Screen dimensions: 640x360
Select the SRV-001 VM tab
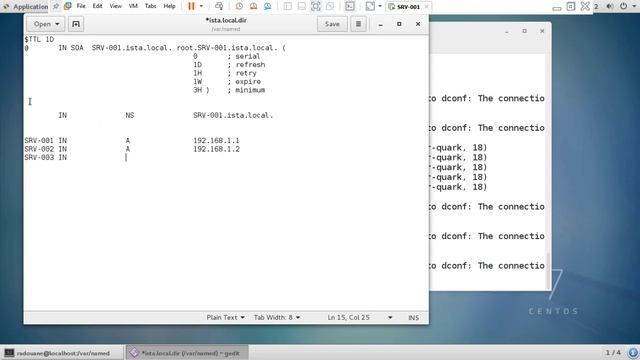(x=404, y=7)
